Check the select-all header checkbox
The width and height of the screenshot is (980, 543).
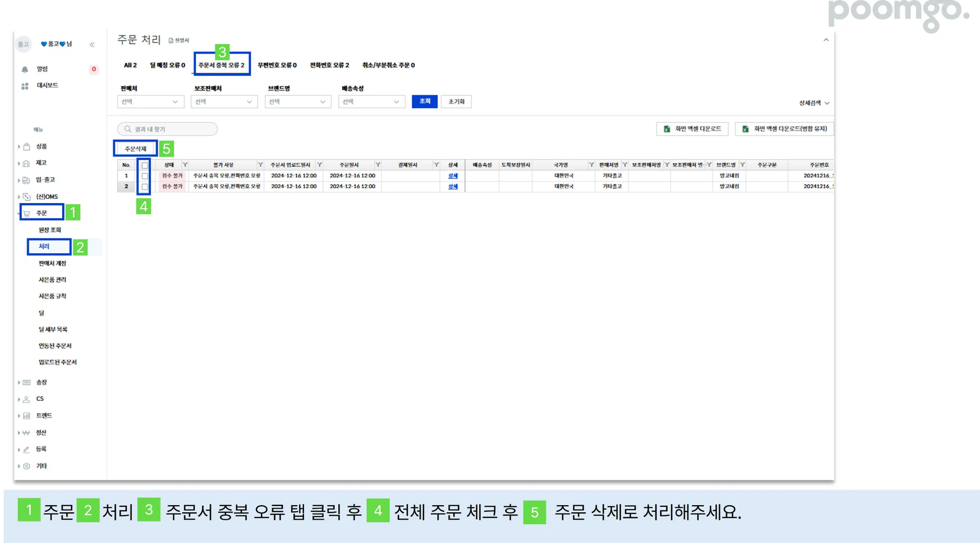pos(145,165)
